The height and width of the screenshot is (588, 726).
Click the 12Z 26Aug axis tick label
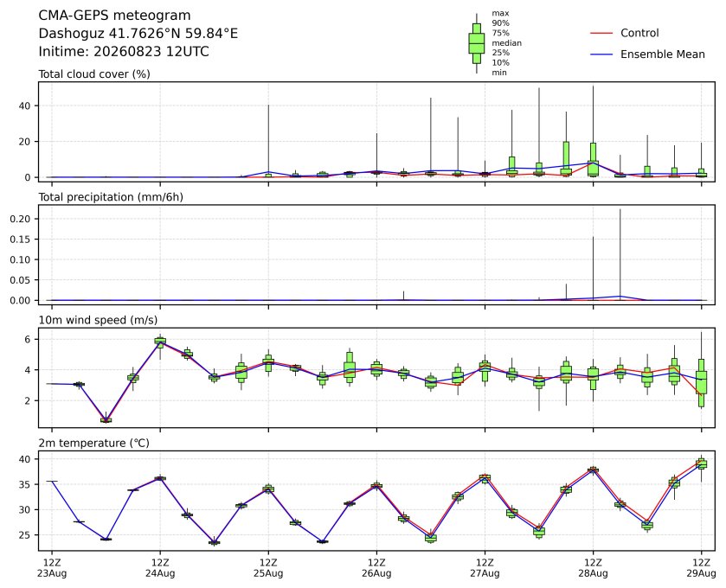376,568
